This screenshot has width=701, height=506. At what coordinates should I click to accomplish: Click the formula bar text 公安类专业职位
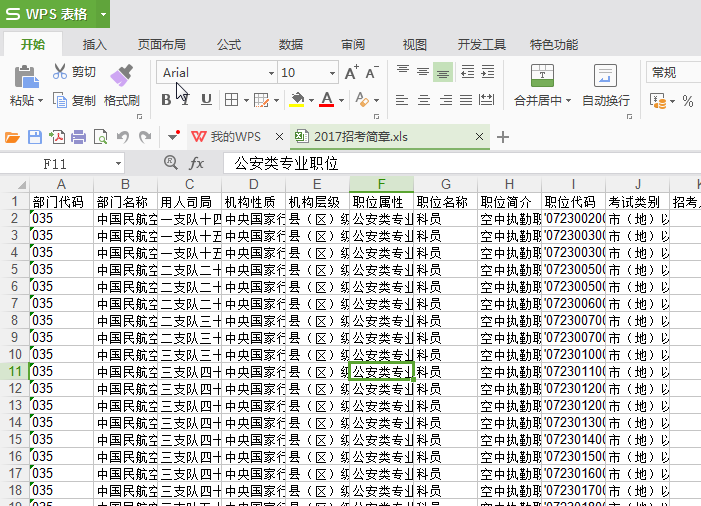tap(286, 163)
